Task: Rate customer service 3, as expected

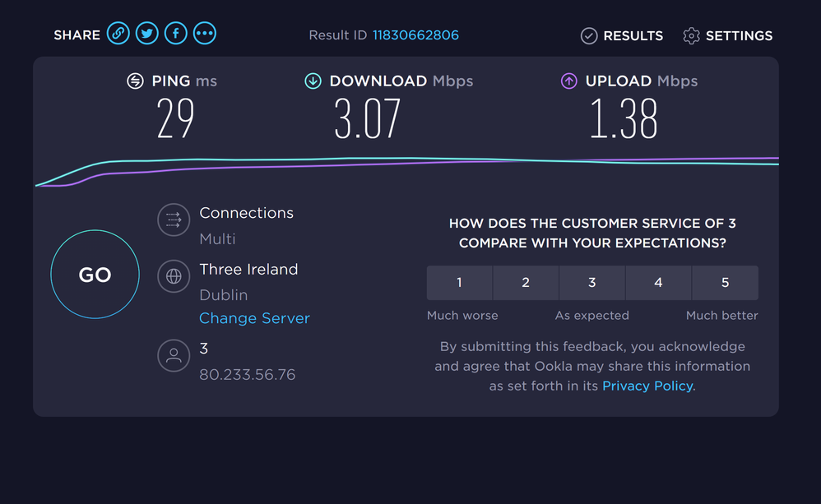Action: 591,283
